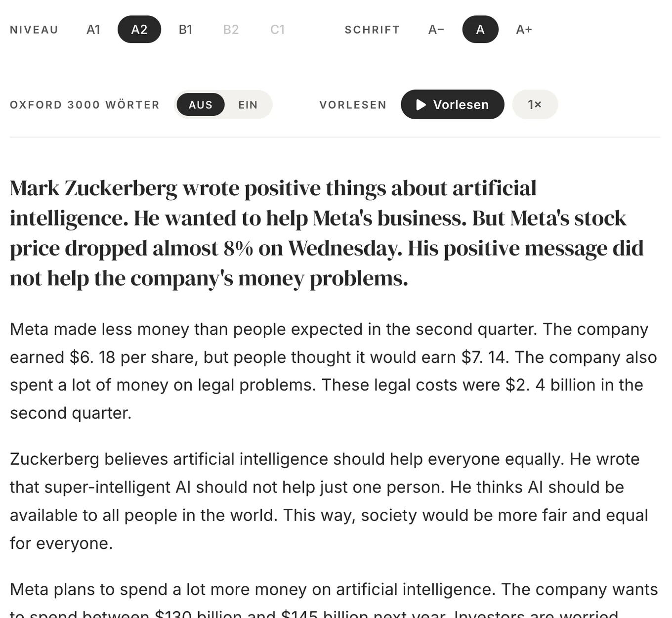Click the SCHRIFT label
This screenshot has height=618, width=672.
[x=372, y=30]
